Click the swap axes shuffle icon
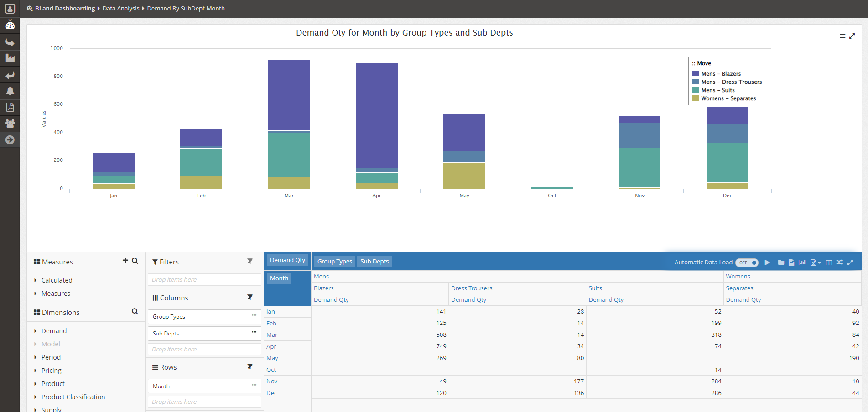This screenshot has width=868, height=412. 839,263
